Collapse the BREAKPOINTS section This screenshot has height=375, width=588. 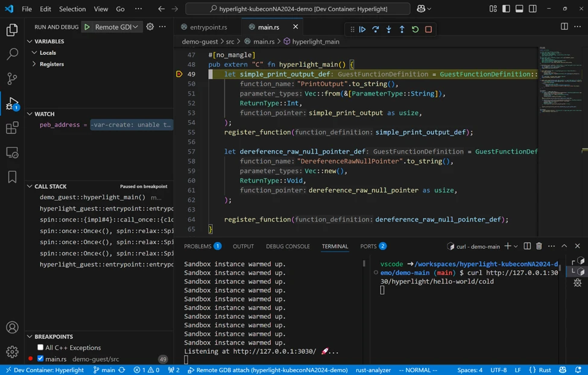coord(30,336)
